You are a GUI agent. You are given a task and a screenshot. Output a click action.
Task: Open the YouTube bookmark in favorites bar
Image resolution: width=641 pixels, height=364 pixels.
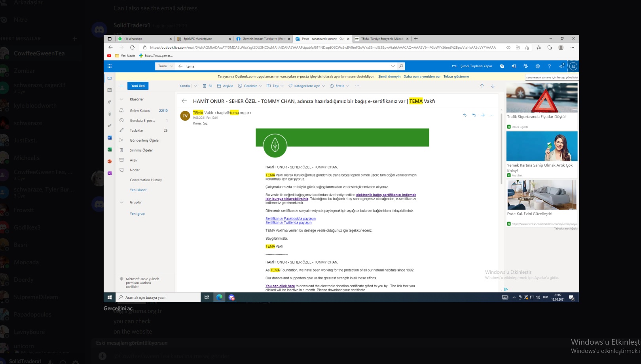coord(109,56)
